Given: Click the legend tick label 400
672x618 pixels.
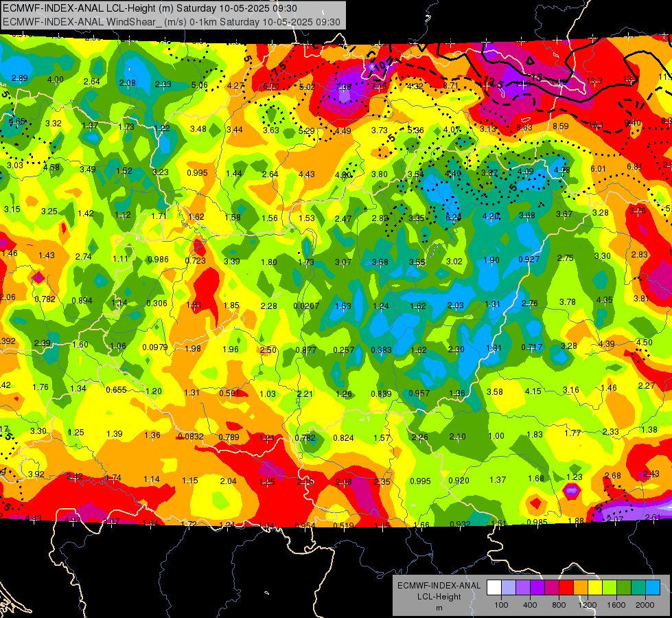Looking at the screenshot, I should click(530, 605).
